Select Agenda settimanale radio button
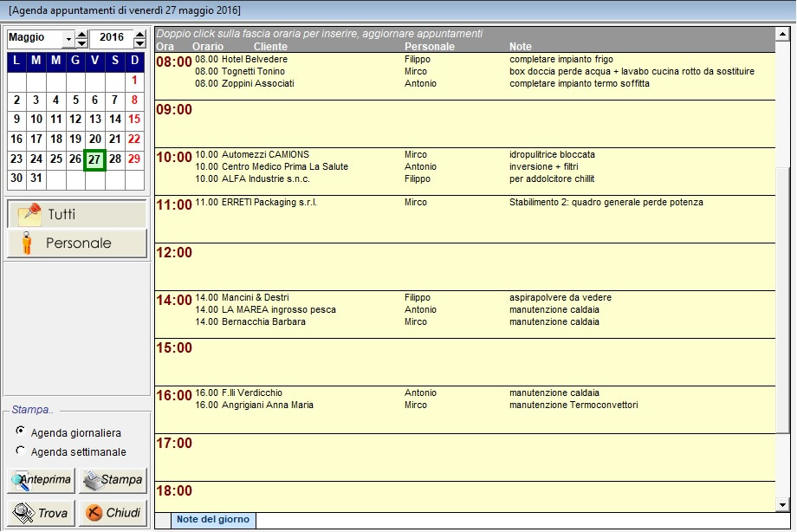This screenshot has height=532, width=797. [20, 450]
